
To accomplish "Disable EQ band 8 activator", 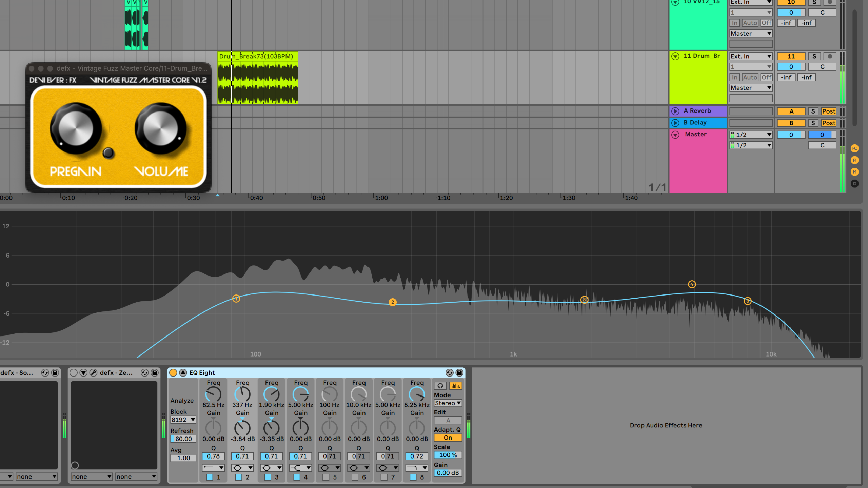I will click(413, 477).
